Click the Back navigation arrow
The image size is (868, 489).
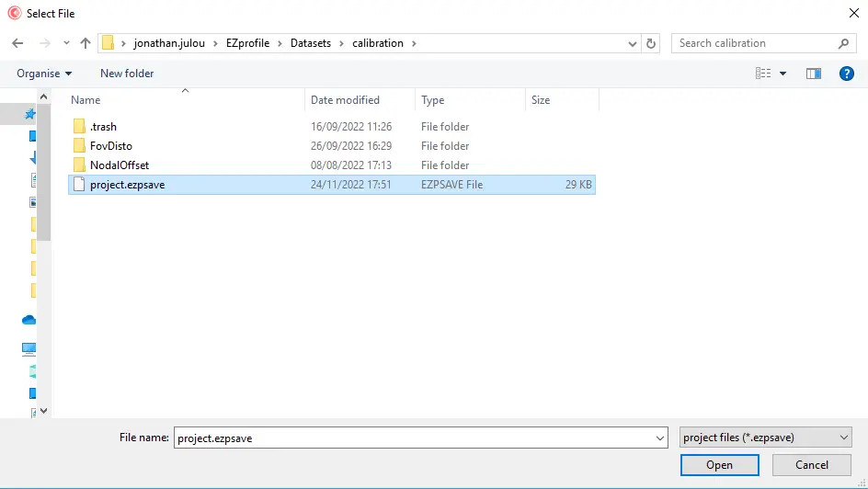pyautogui.click(x=17, y=43)
